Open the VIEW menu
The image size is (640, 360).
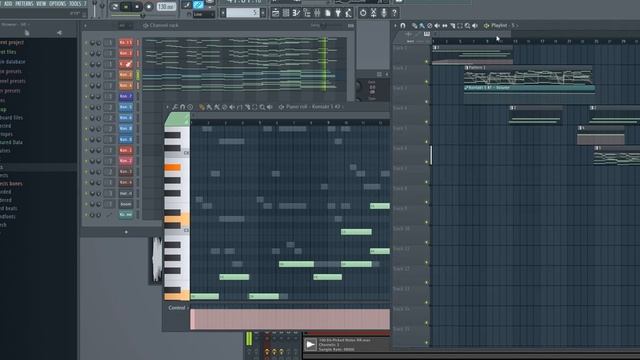pos(41,4)
